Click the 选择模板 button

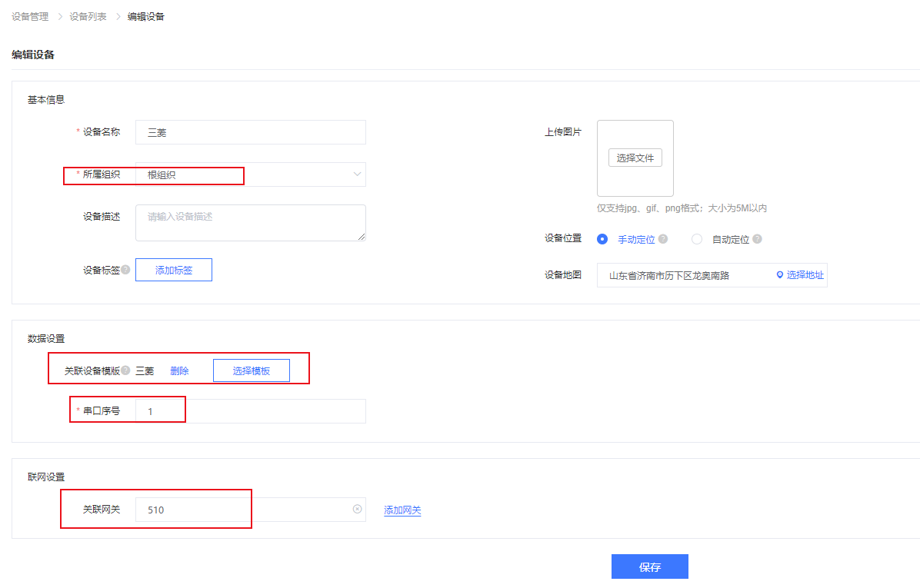pyautogui.click(x=252, y=370)
